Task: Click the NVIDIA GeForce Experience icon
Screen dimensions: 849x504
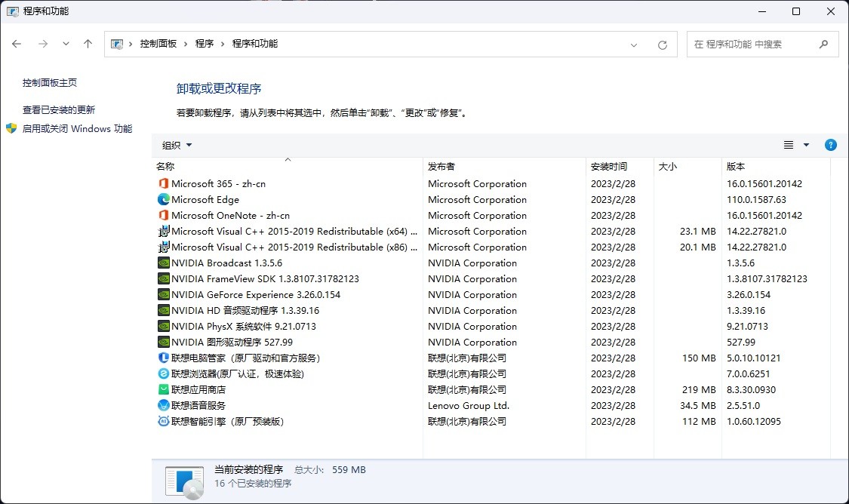Action: pyautogui.click(x=163, y=294)
